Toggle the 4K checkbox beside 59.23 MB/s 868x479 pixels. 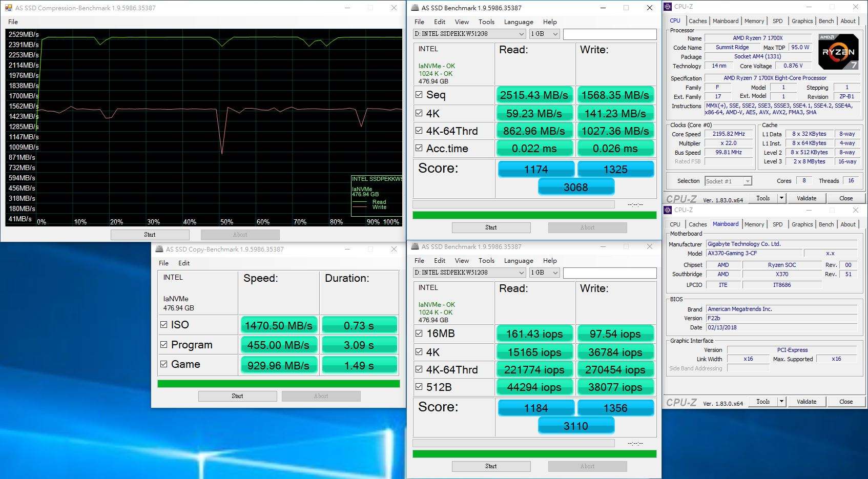419,113
